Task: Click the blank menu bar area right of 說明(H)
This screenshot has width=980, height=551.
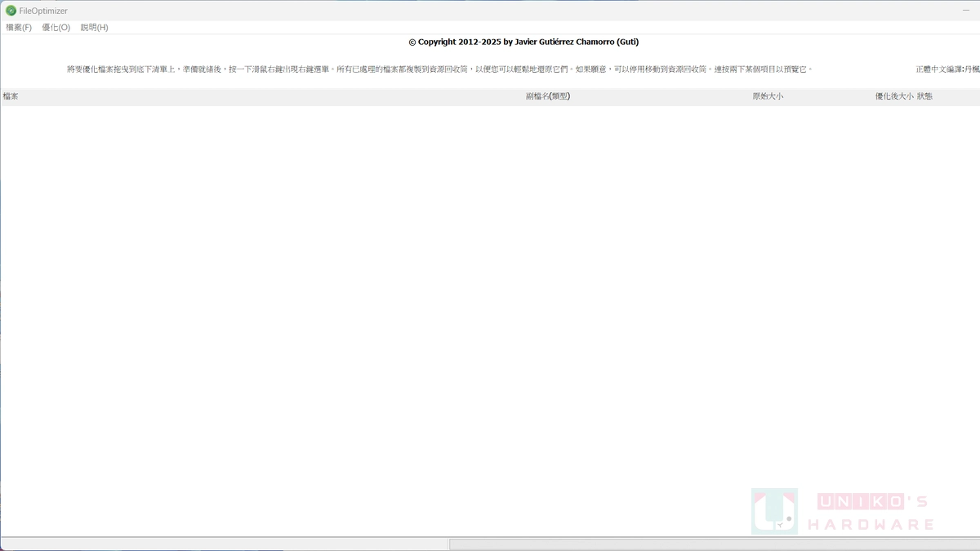Action: [x=490, y=28]
